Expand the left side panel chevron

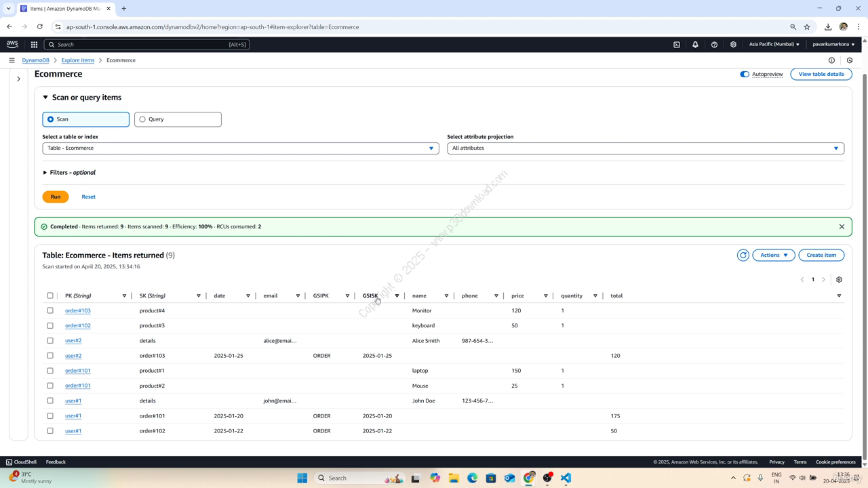click(18, 79)
